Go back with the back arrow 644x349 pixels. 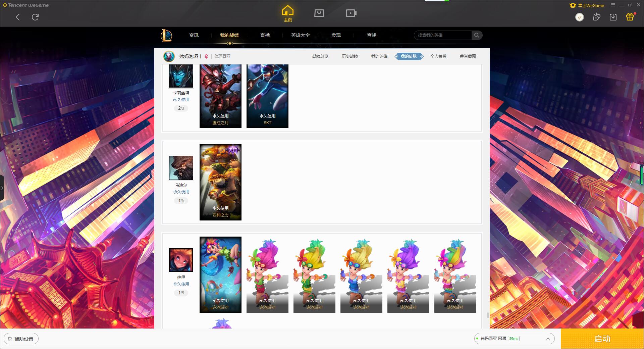18,17
